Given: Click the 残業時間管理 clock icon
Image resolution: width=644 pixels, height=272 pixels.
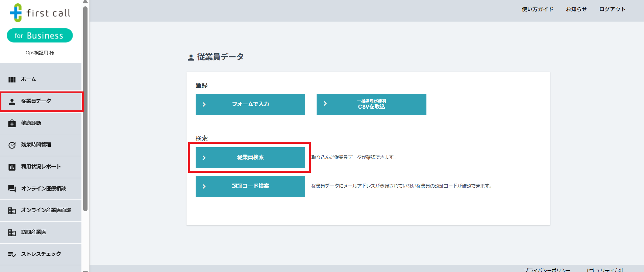Looking at the screenshot, I should tap(12, 145).
